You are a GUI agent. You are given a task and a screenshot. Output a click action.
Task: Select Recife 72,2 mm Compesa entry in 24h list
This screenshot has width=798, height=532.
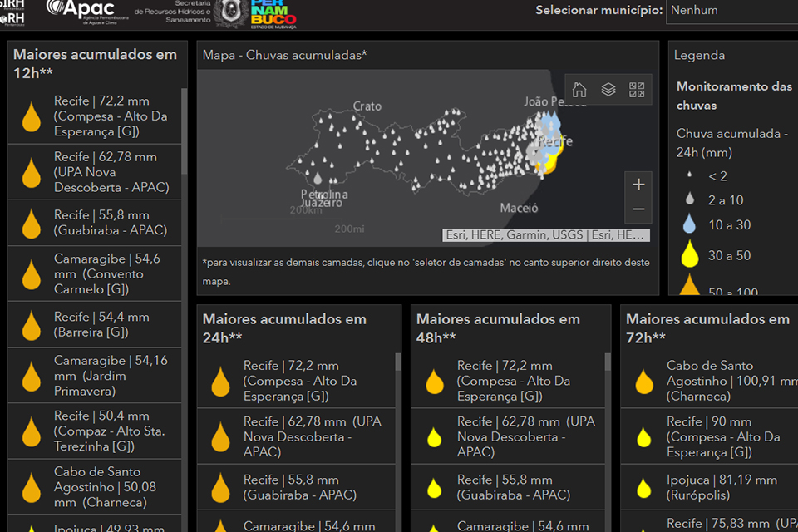[296, 381]
